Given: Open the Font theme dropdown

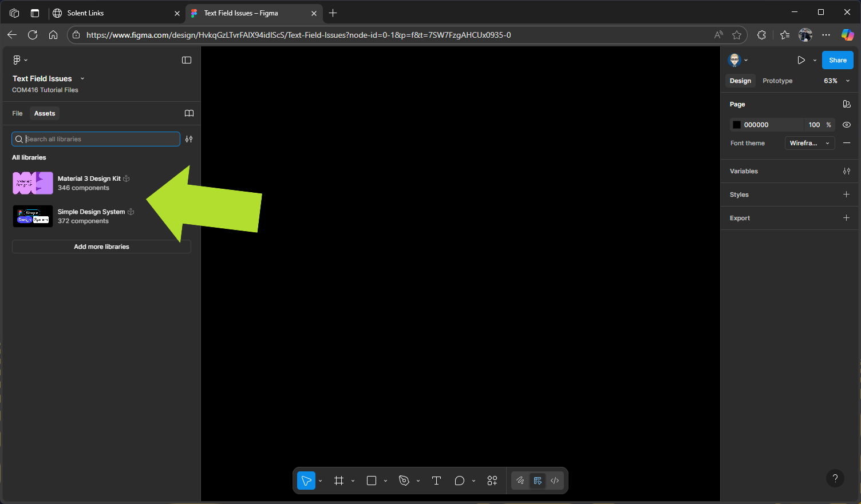Looking at the screenshot, I should (x=809, y=143).
